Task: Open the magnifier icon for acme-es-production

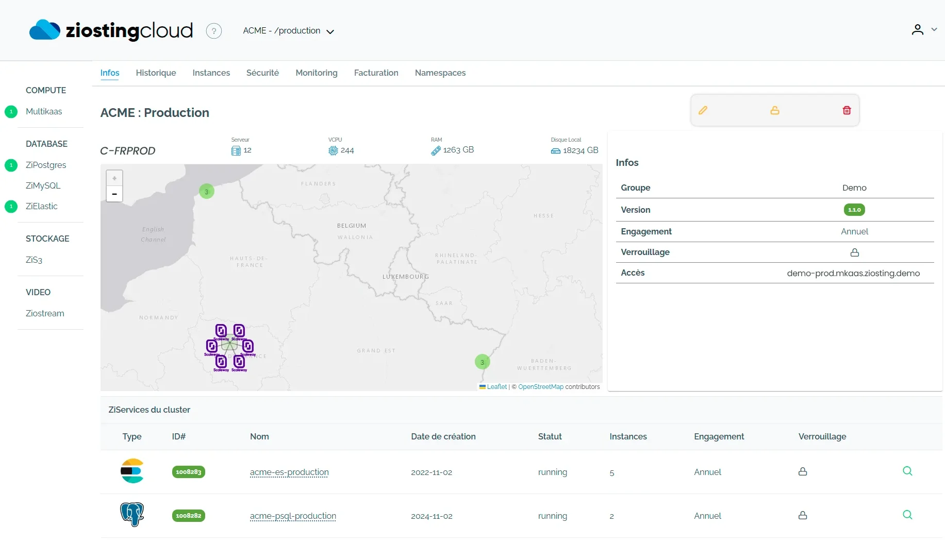Action: tap(907, 471)
